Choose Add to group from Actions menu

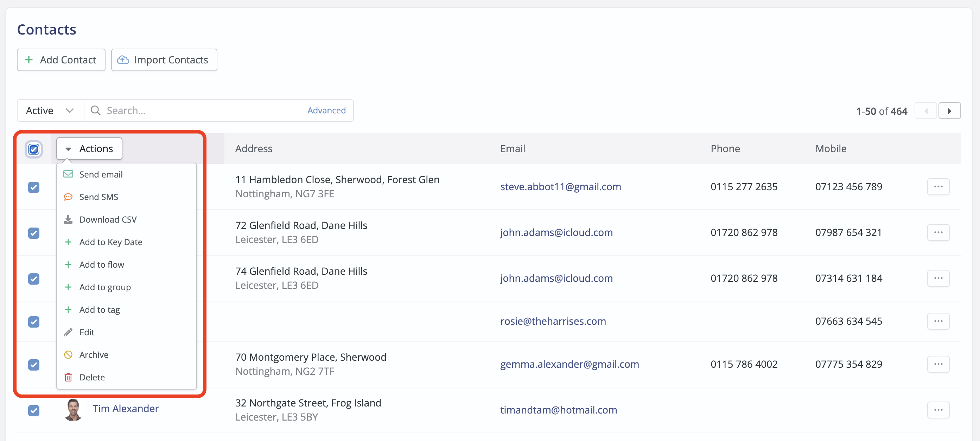point(105,287)
